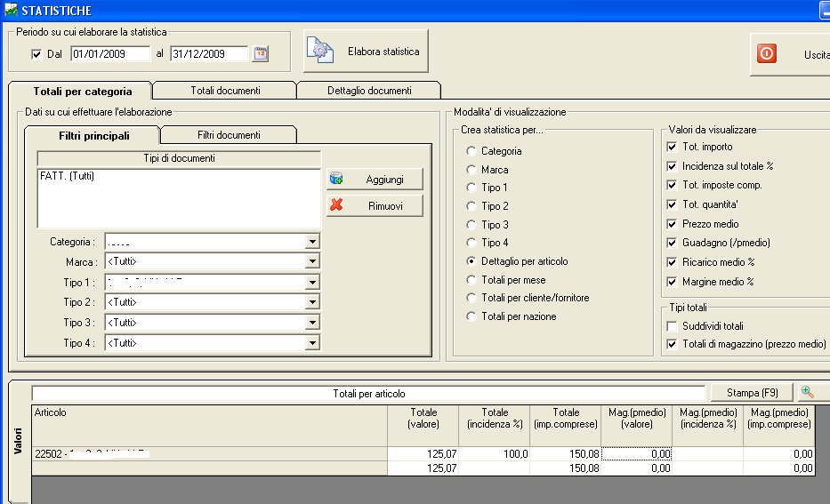The width and height of the screenshot is (830, 504).
Task: Open the Marca dropdown
Action: click(312, 261)
